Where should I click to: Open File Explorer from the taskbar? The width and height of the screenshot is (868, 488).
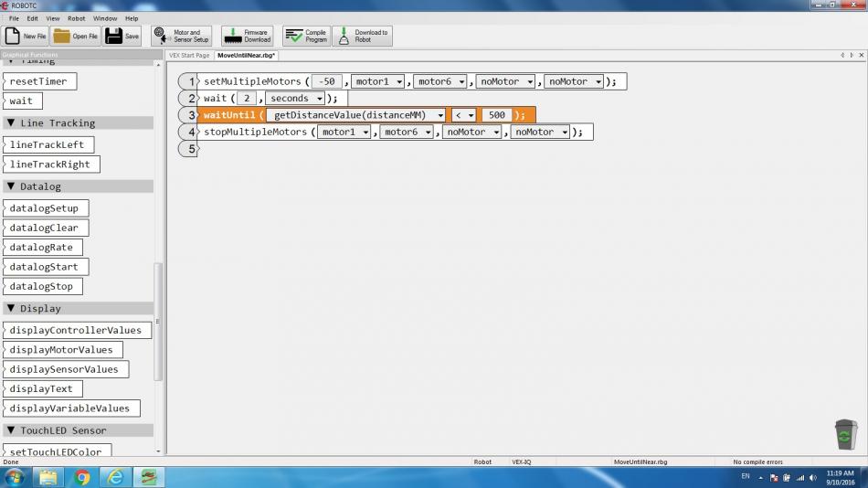pyautogui.click(x=48, y=477)
